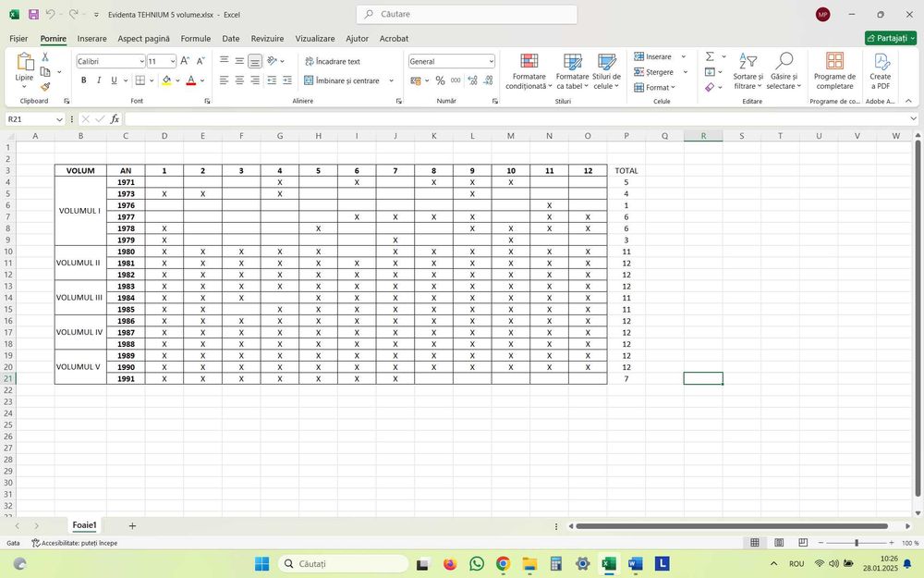
Task: Toggle Underline formatting
Action: pos(114,80)
